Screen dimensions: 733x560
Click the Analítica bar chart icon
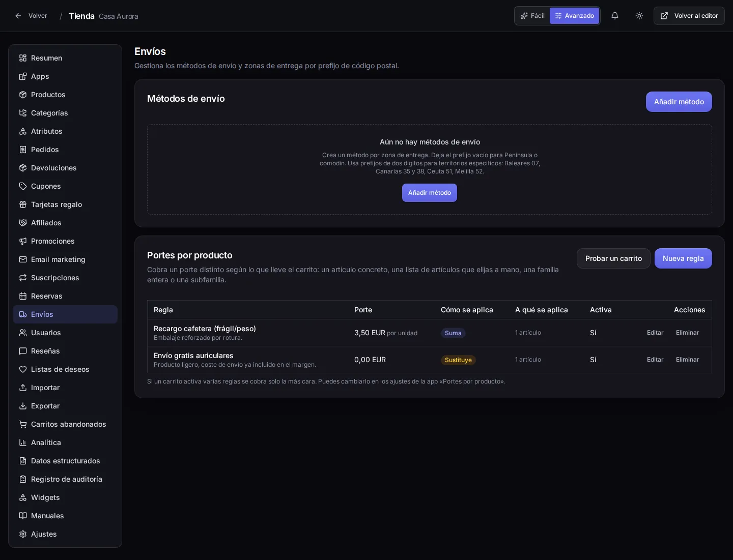pyautogui.click(x=23, y=443)
